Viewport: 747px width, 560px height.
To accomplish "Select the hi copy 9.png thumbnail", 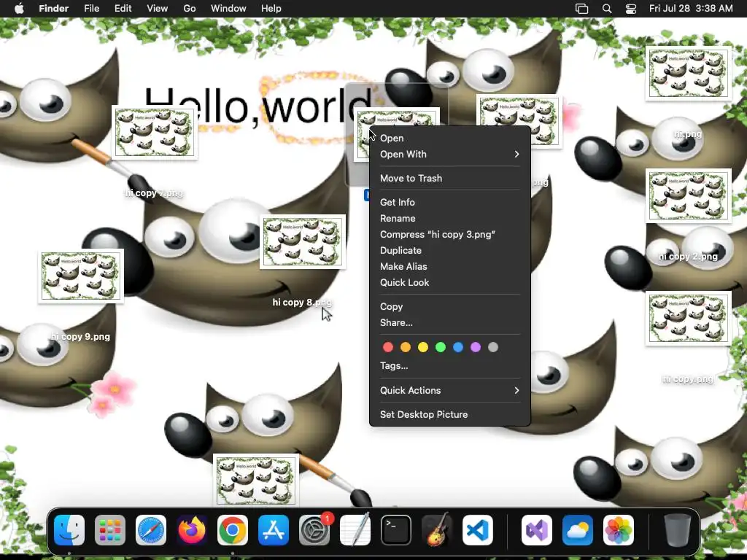I will [x=80, y=276].
